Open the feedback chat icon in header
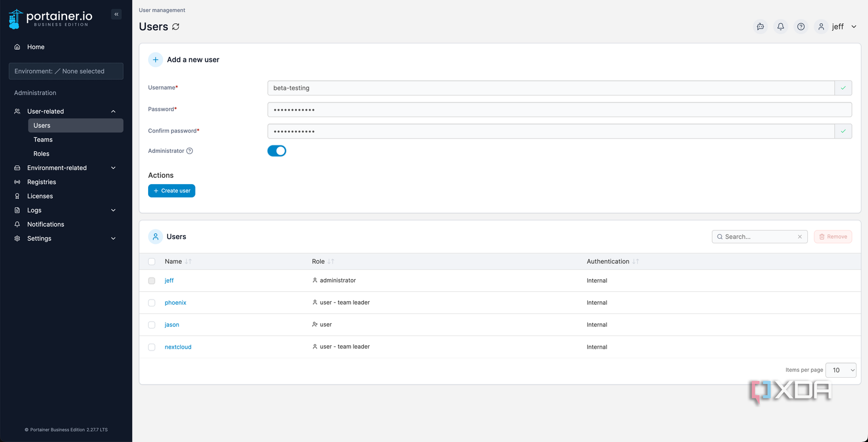 [760, 27]
